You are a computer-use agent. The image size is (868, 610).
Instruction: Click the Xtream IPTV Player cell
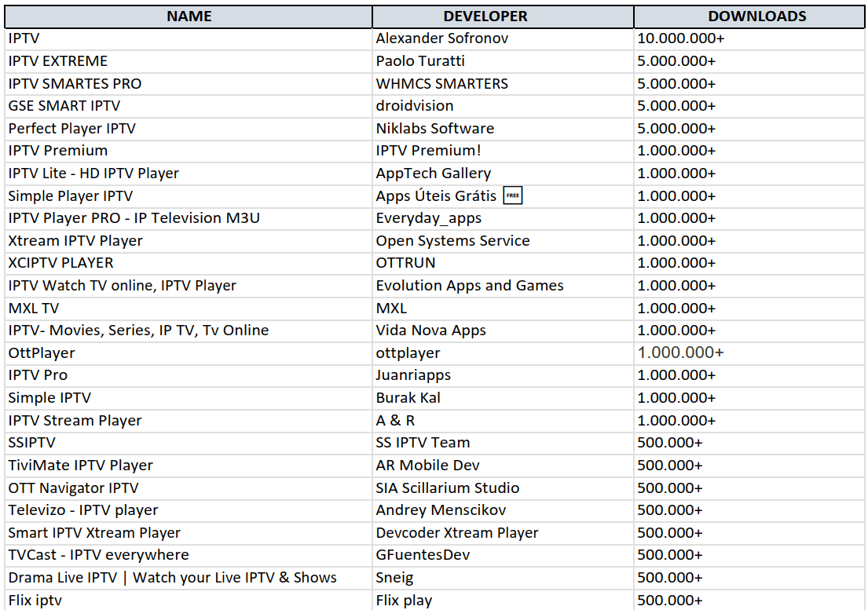(x=75, y=241)
